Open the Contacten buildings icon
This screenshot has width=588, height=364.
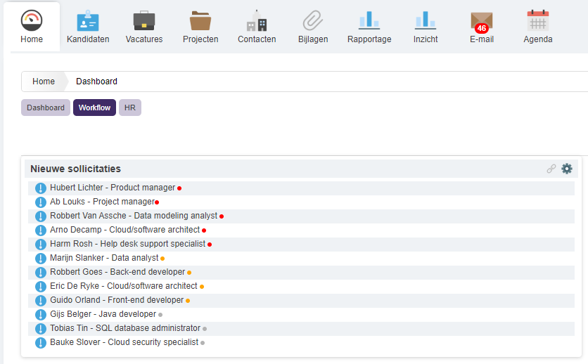(257, 20)
